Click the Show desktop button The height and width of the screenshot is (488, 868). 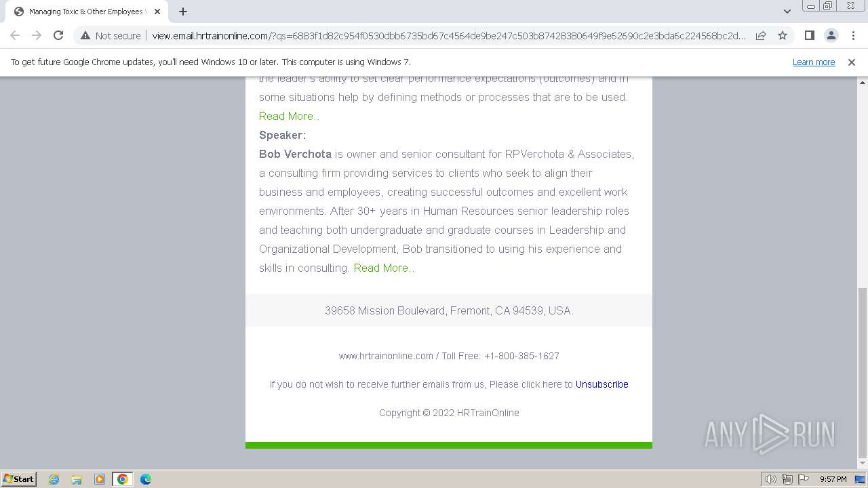pyautogui.click(x=860, y=479)
